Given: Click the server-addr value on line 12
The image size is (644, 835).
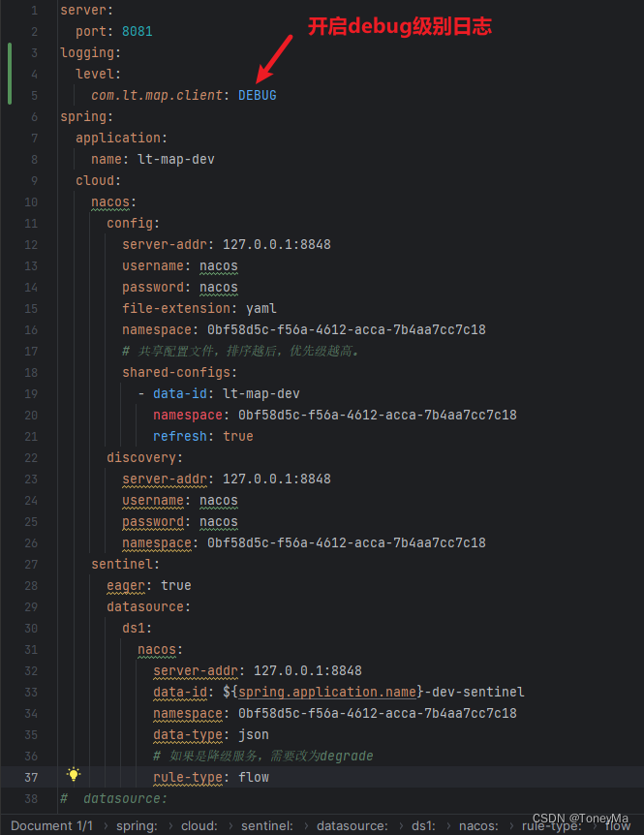Looking at the screenshot, I should (277, 244).
